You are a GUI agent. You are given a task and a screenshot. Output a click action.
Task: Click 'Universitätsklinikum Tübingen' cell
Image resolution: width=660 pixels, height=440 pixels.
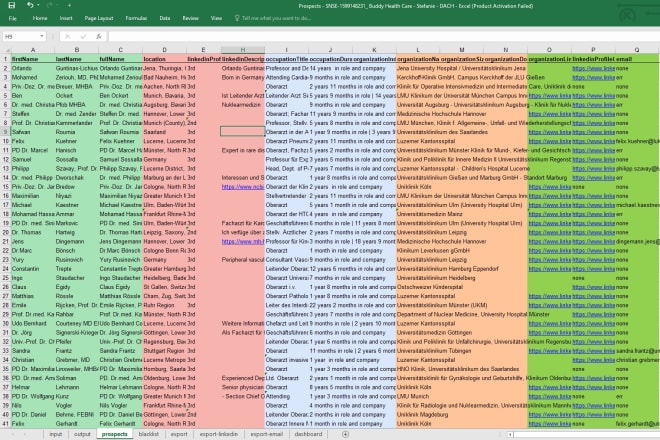point(434,351)
